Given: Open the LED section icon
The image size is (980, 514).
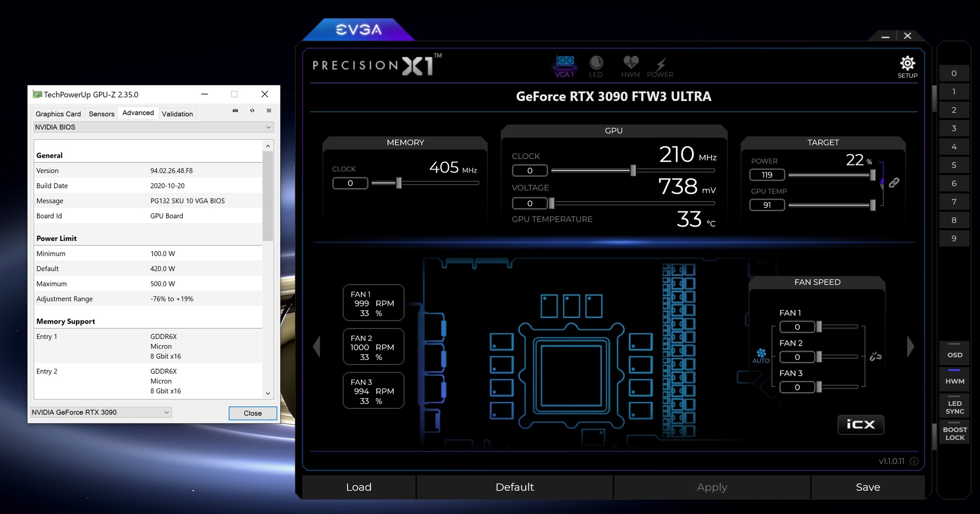Looking at the screenshot, I should tap(596, 66).
